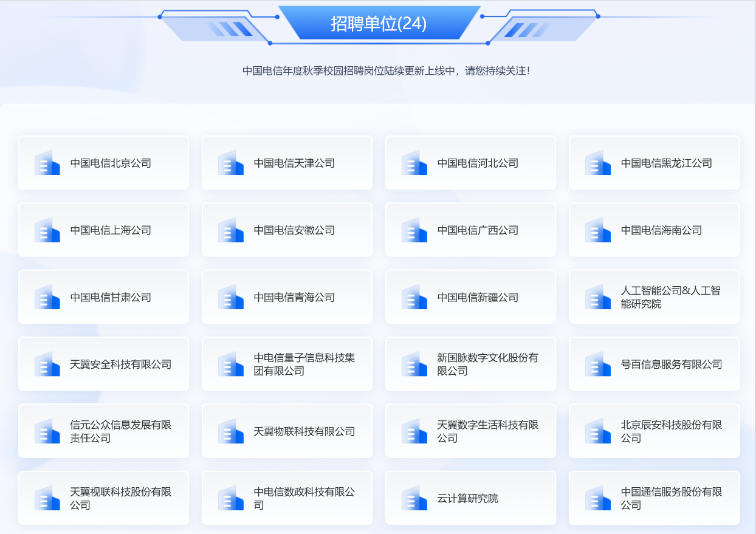Click the building icon beside 中国电信甘肃公司
The height and width of the screenshot is (534, 756).
click(x=47, y=297)
